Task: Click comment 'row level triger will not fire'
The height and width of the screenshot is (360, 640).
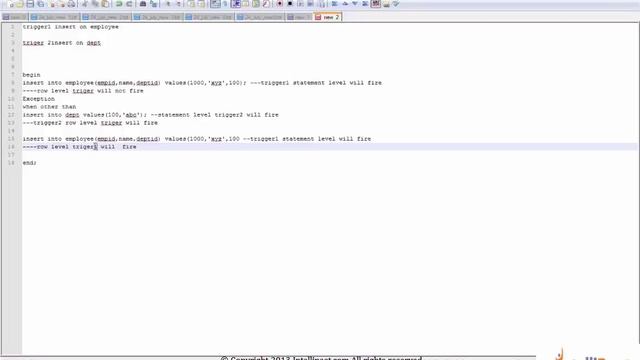Action: pos(83,91)
